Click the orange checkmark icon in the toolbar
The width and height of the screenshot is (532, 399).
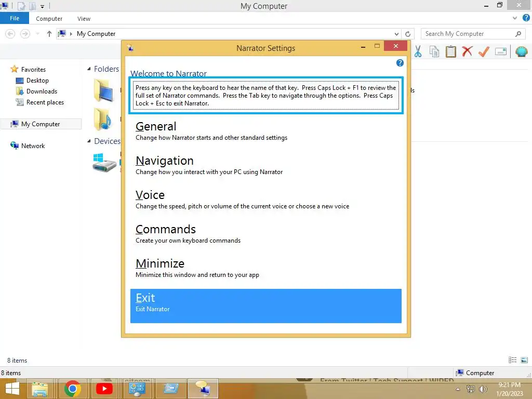[484, 51]
